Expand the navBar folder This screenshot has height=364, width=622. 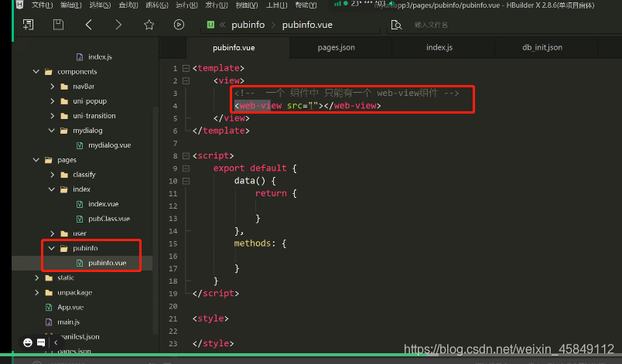coord(52,87)
